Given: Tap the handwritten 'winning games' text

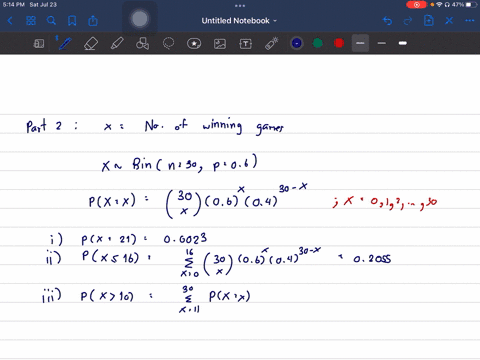Looking at the screenshot, I should (243, 126).
